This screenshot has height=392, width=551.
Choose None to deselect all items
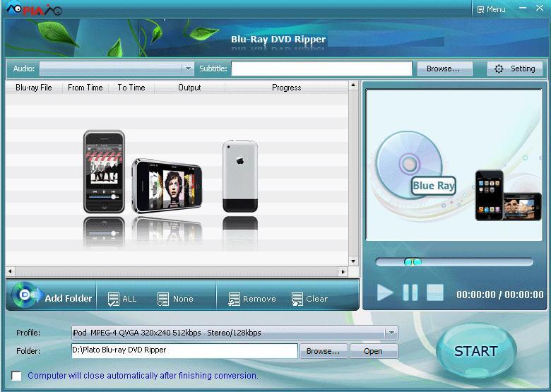pos(175,299)
